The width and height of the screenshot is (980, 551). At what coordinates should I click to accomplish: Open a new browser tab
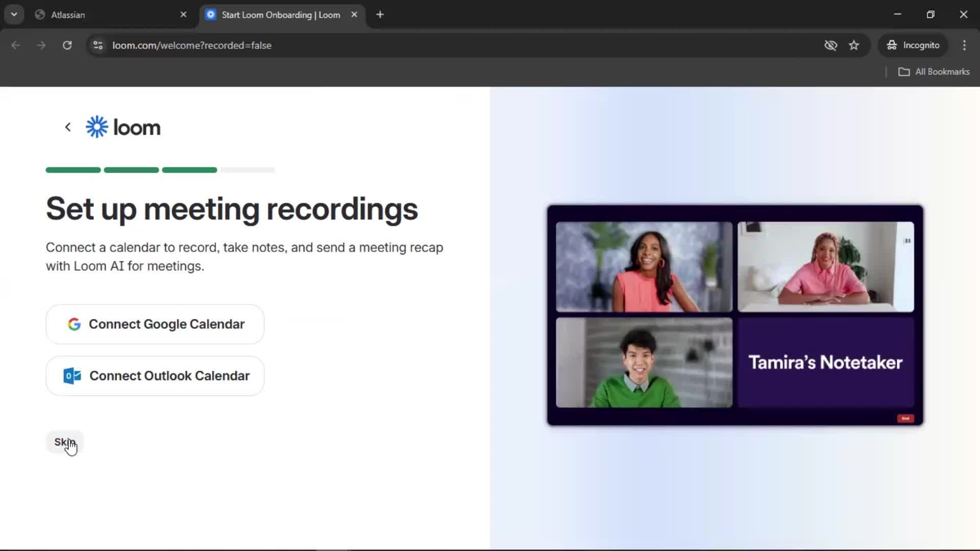pos(380,15)
